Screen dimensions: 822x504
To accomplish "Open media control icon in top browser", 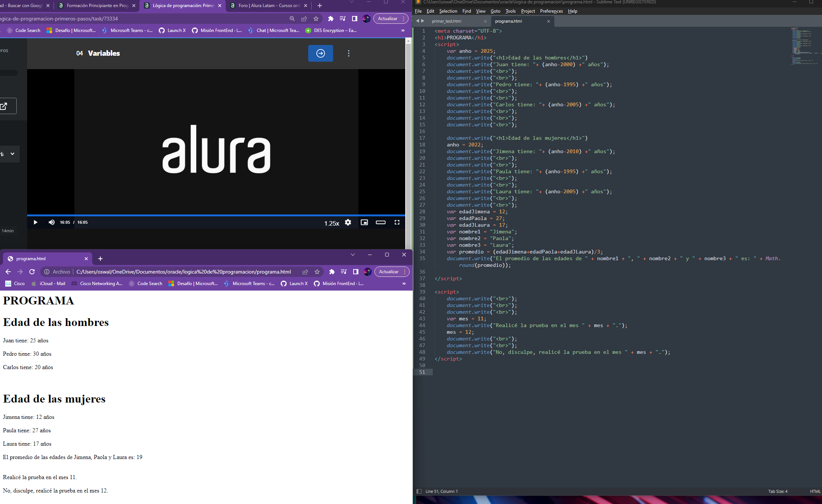I will [x=343, y=19].
